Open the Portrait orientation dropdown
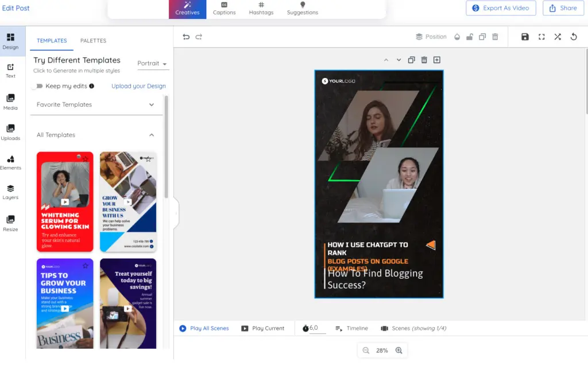Screen dimensions: 588x366 pyautogui.click(x=152, y=64)
